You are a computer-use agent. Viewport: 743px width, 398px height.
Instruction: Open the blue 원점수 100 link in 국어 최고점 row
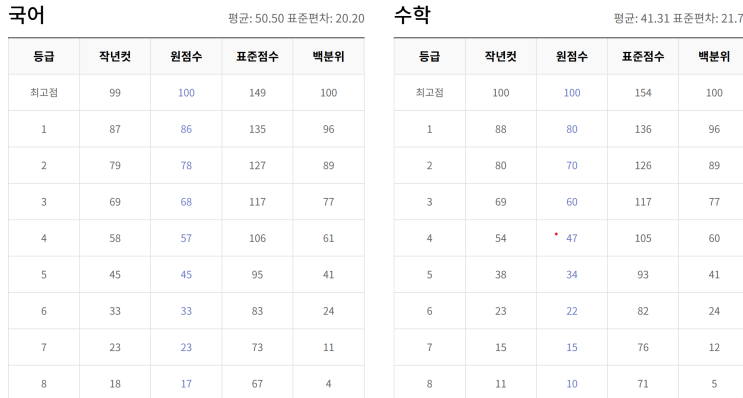pyautogui.click(x=186, y=93)
